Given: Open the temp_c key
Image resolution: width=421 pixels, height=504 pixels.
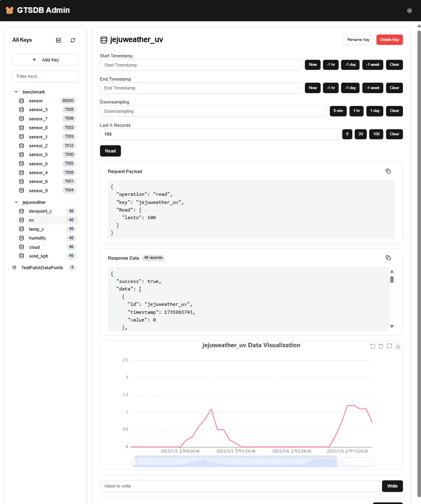Looking at the screenshot, I should 47,229.
